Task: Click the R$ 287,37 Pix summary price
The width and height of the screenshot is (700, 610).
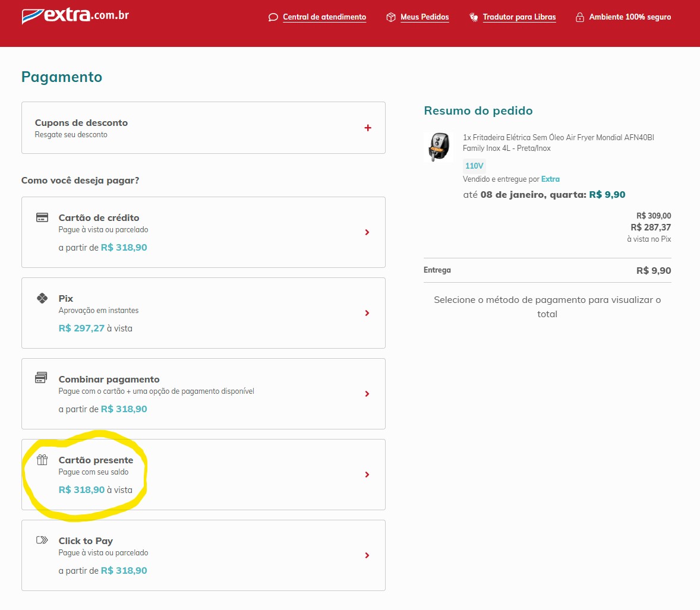Action: pyautogui.click(x=651, y=227)
